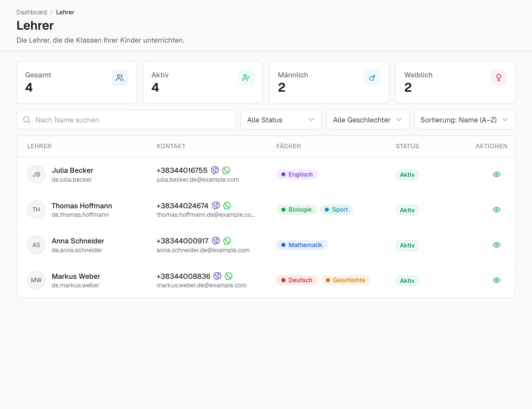Open WhatsApp for Anna Schneider's number

[227, 241]
